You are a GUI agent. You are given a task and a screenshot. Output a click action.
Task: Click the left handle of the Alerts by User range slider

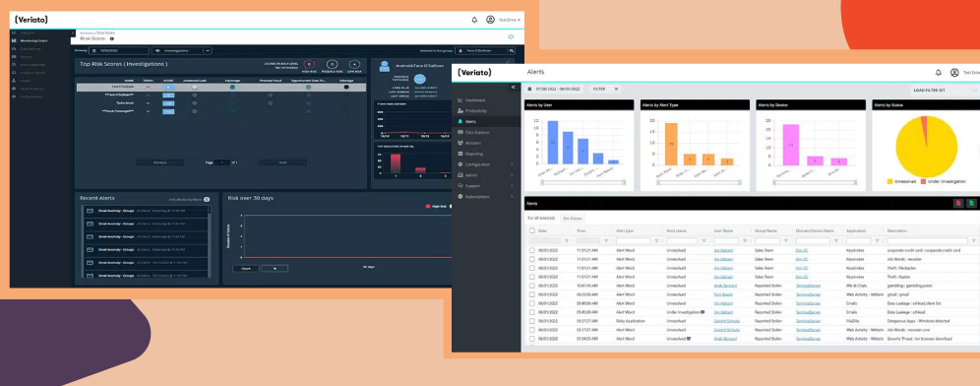tap(542, 182)
